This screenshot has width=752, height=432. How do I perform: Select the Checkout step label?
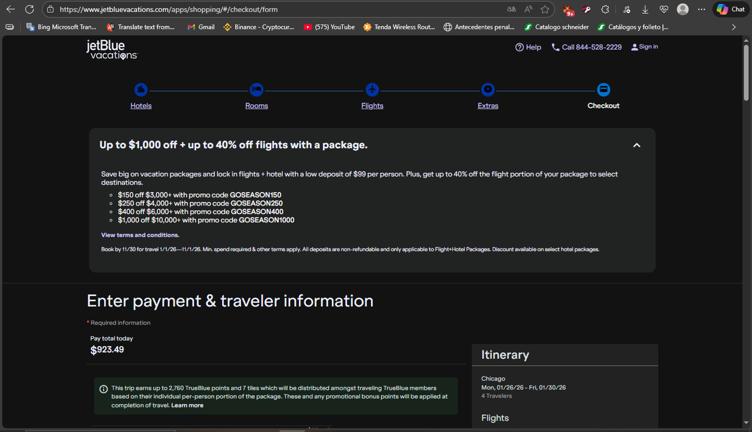[603, 105]
